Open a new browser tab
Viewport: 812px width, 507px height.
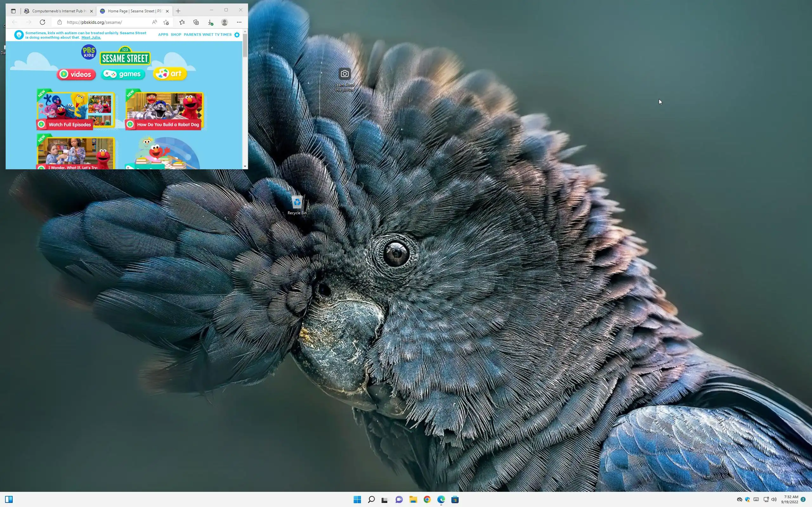click(178, 11)
